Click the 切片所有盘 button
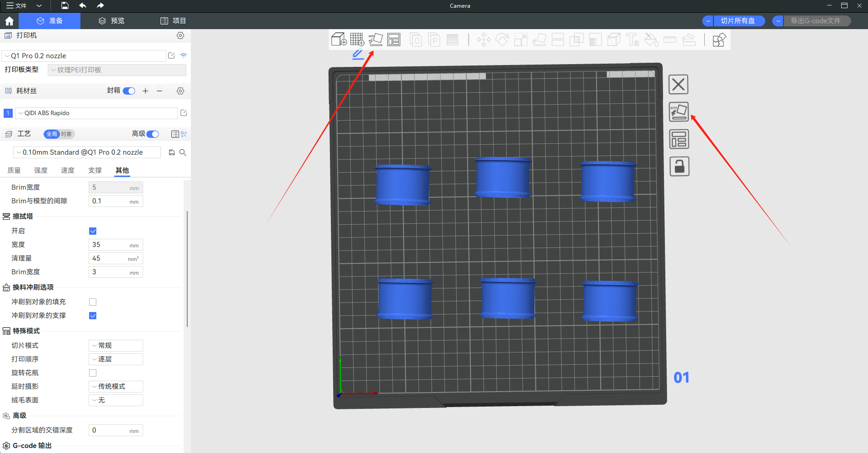Image resolution: width=868 pixels, height=453 pixels. [738, 21]
